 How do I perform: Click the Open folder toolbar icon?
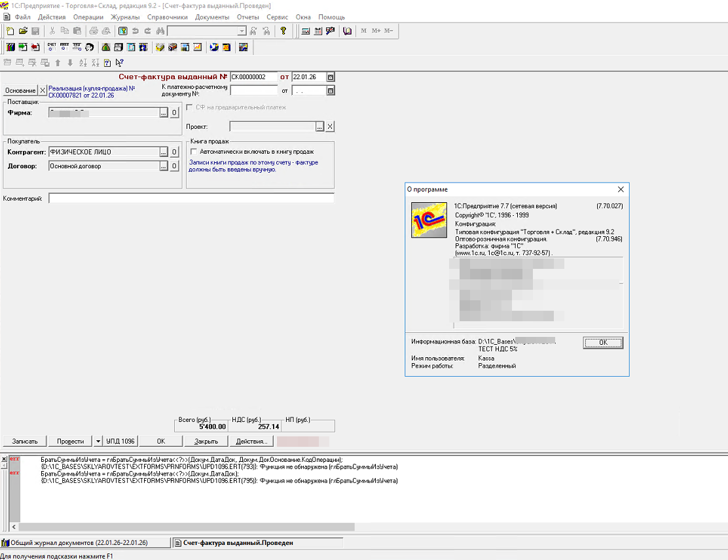pos(23,31)
